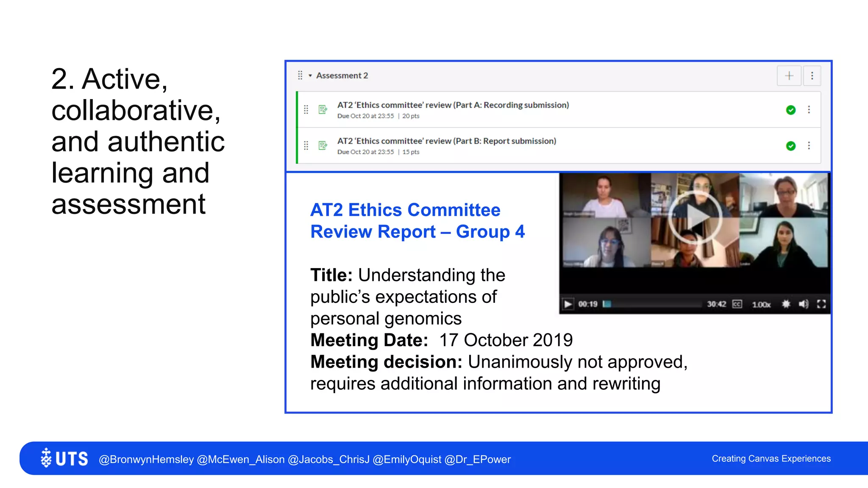Click the '30:42' total duration
This screenshot has height=488, width=868.
click(716, 304)
